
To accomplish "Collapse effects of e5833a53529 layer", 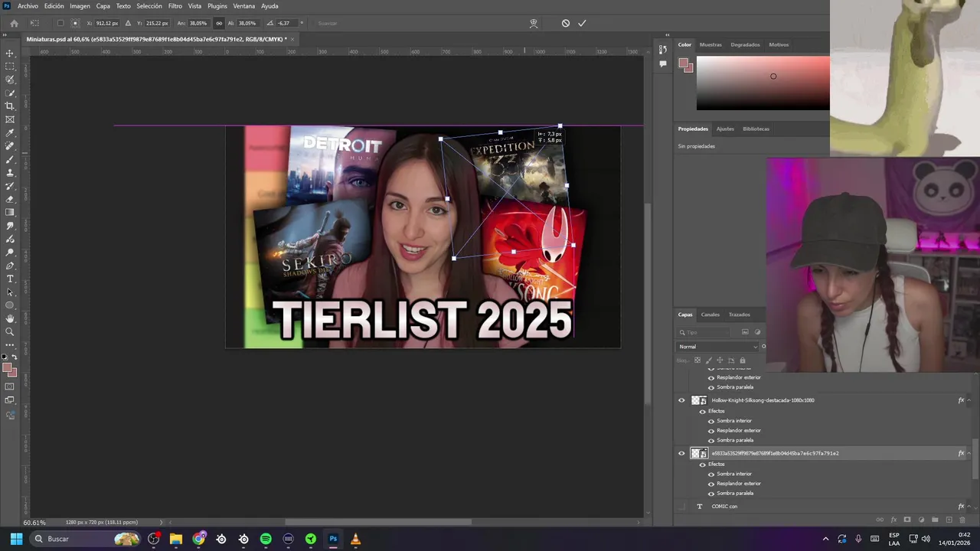I will pyautogui.click(x=969, y=453).
